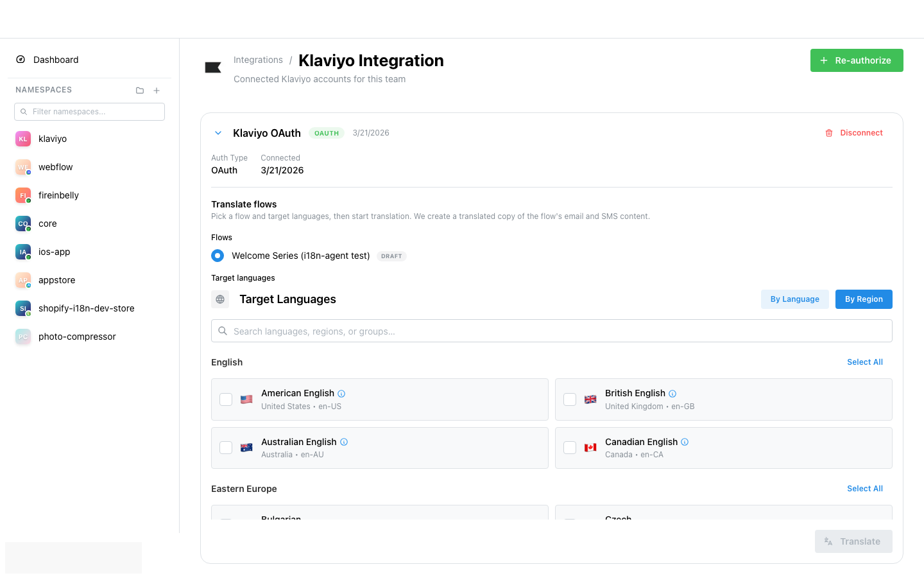The width and height of the screenshot is (924, 578).
Task: Click Select All for Eastern Europe group
Action: 865,489
